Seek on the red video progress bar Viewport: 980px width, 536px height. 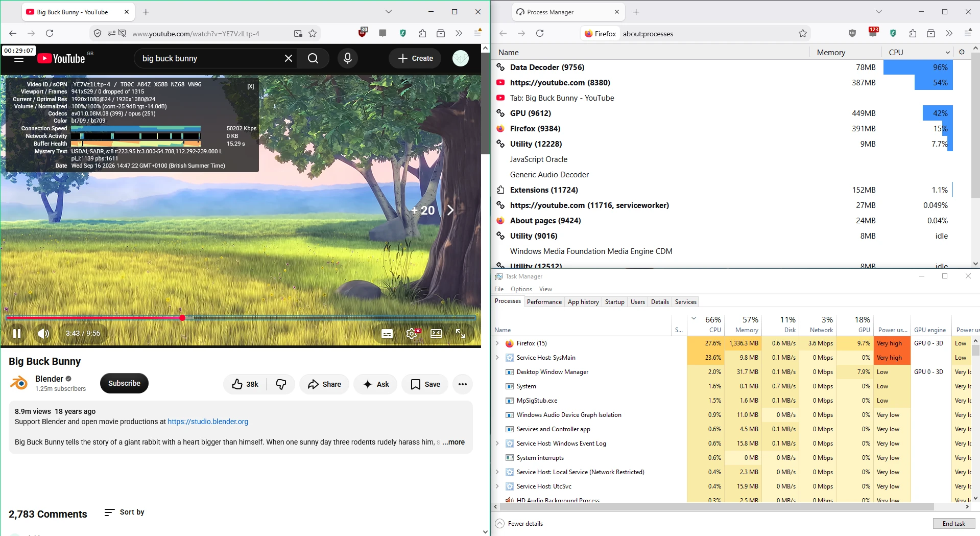click(241, 318)
